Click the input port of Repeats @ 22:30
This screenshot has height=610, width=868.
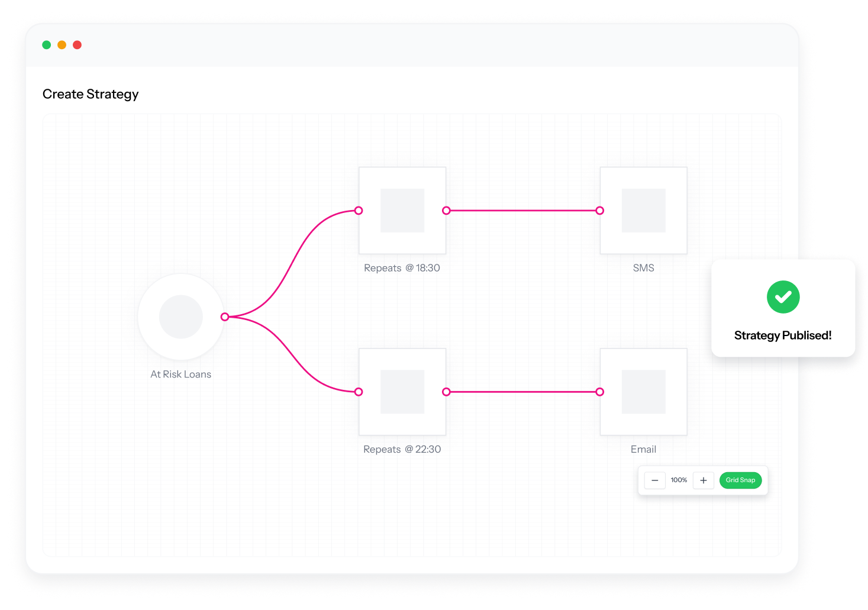pyautogui.click(x=359, y=392)
